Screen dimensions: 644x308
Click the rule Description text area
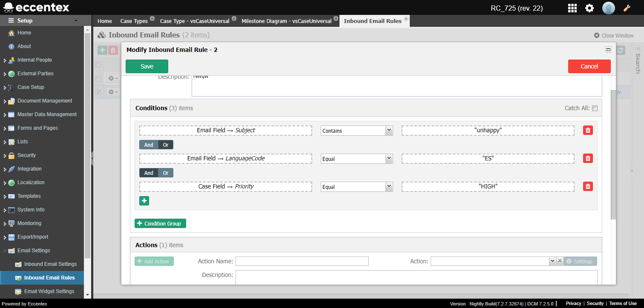397,86
